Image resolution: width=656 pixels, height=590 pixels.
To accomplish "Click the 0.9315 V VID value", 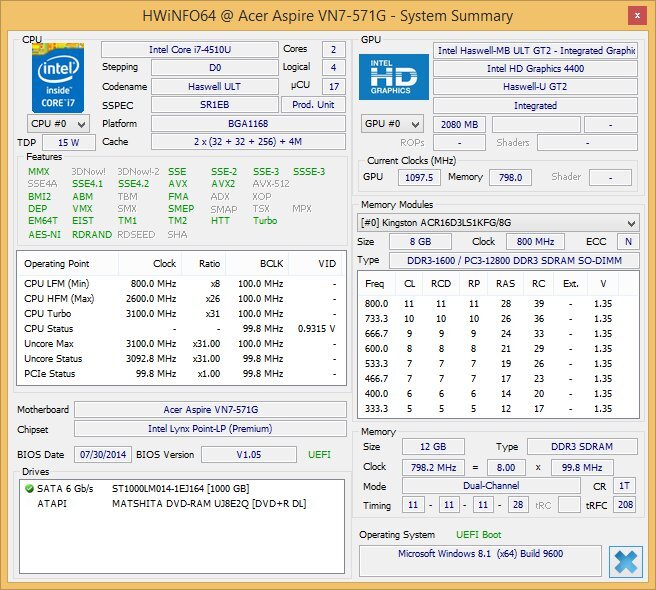I will tap(316, 328).
